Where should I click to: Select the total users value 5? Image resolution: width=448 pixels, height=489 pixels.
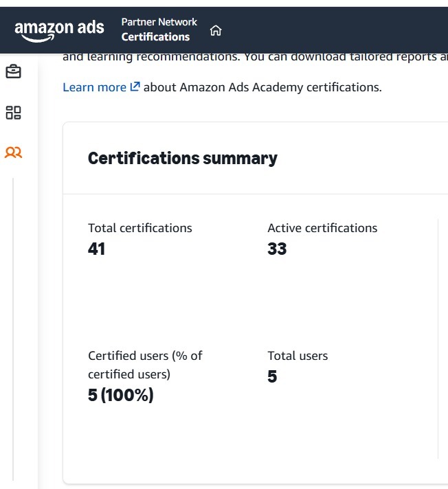272,376
